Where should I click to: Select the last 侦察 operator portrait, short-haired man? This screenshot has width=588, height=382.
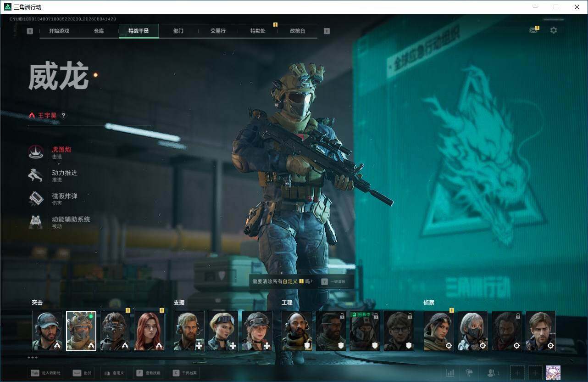tap(540, 331)
